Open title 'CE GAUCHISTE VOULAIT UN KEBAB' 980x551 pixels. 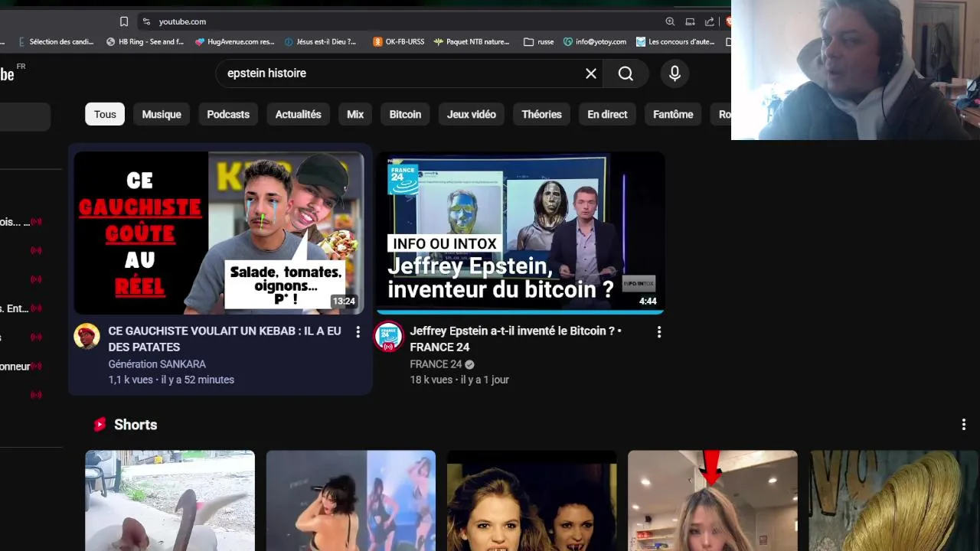224,339
